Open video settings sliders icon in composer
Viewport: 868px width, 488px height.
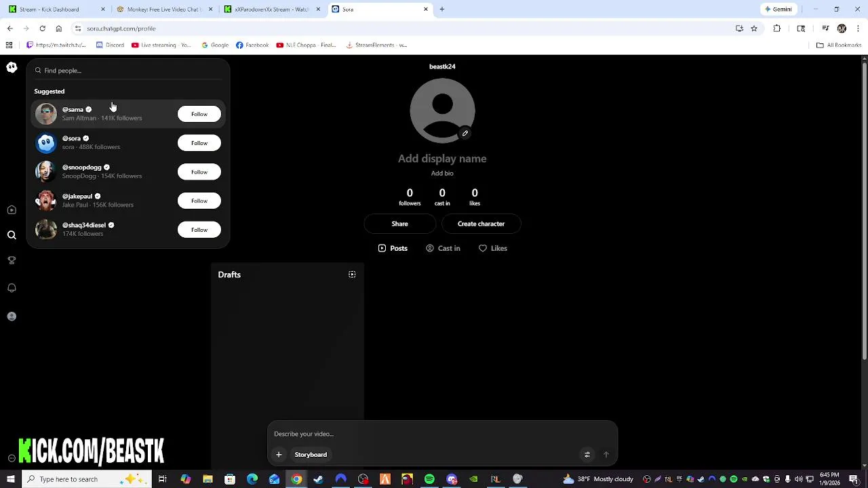(587, 455)
